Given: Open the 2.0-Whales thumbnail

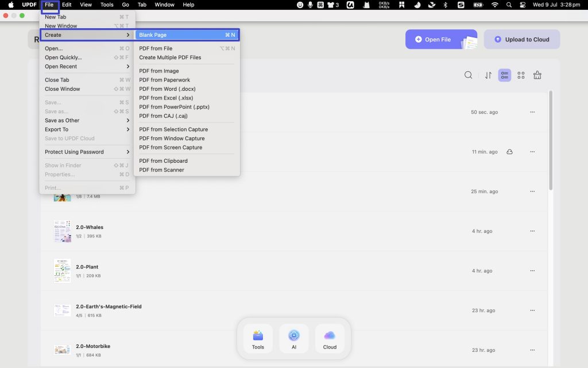Looking at the screenshot, I should (x=62, y=231).
